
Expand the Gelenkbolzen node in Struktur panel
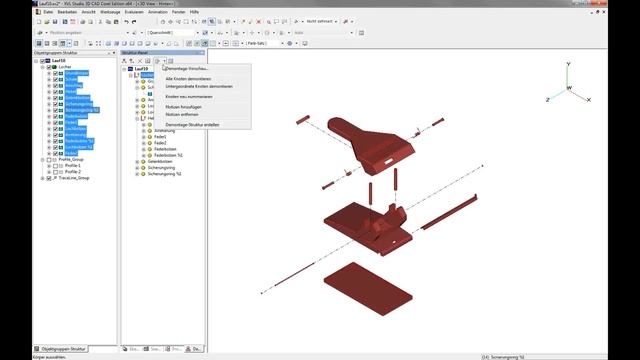pos(137,162)
